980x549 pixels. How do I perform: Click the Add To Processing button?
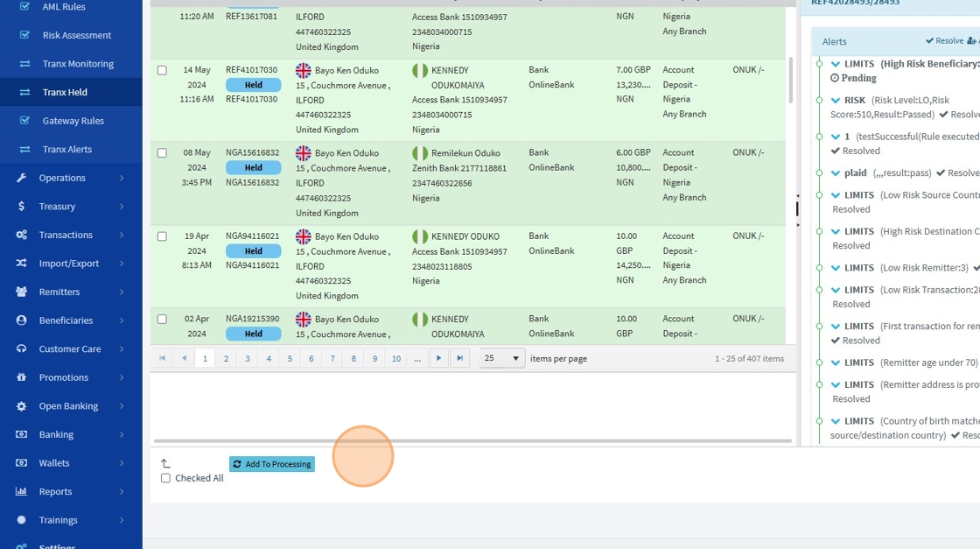272,464
